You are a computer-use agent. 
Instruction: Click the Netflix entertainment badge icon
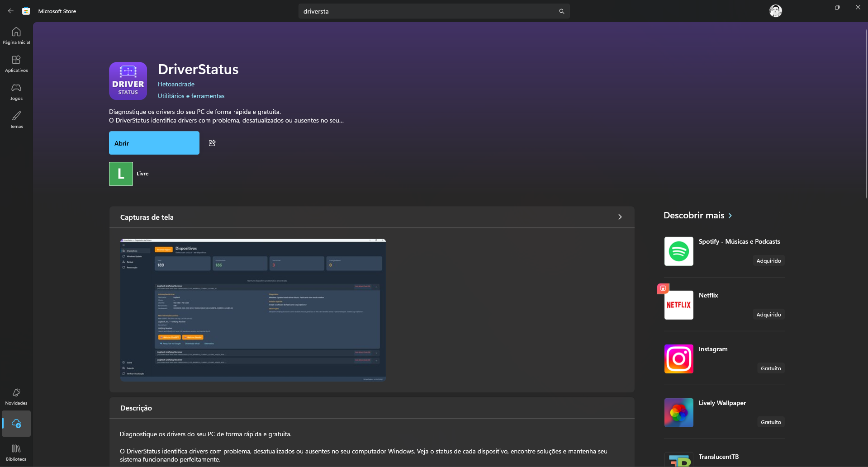[x=663, y=288]
